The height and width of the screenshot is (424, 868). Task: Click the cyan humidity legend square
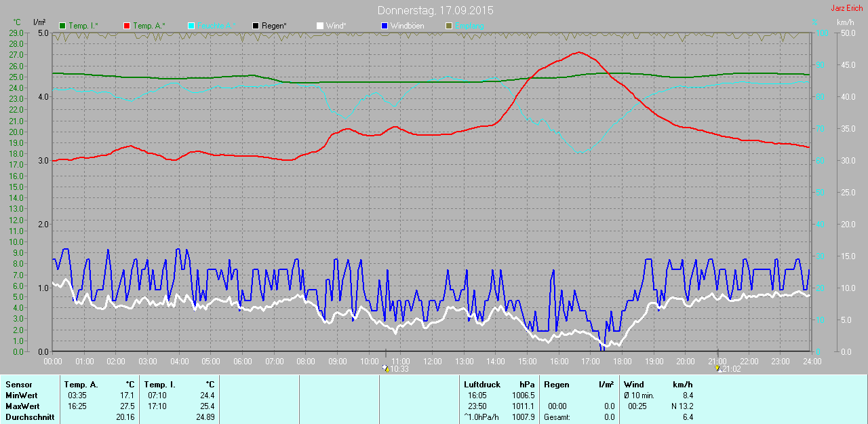point(191,26)
